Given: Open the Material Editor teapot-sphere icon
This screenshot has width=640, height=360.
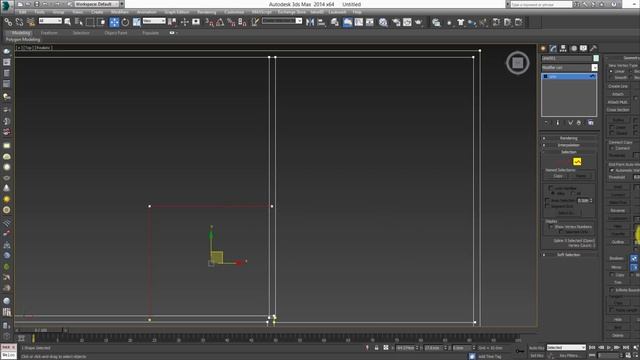Looking at the screenshot, I should pyautogui.click(x=383, y=22).
